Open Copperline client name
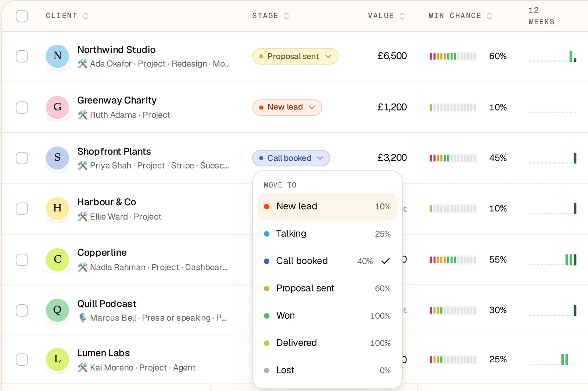This screenshot has width=588, height=391. [x=102, y=253]
